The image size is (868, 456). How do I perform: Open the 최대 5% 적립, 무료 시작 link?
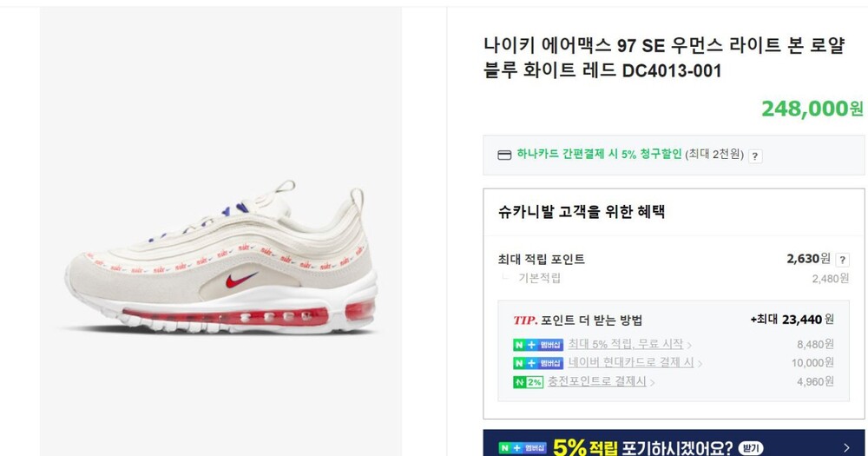626,345
